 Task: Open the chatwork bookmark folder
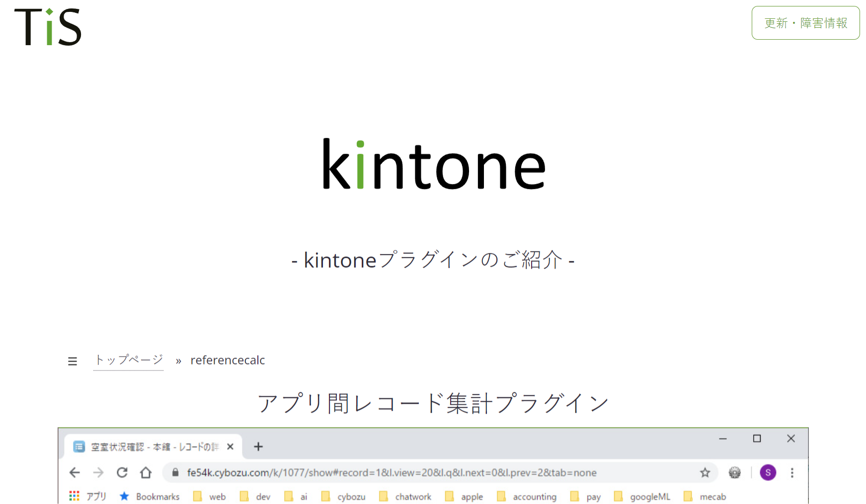405,497
